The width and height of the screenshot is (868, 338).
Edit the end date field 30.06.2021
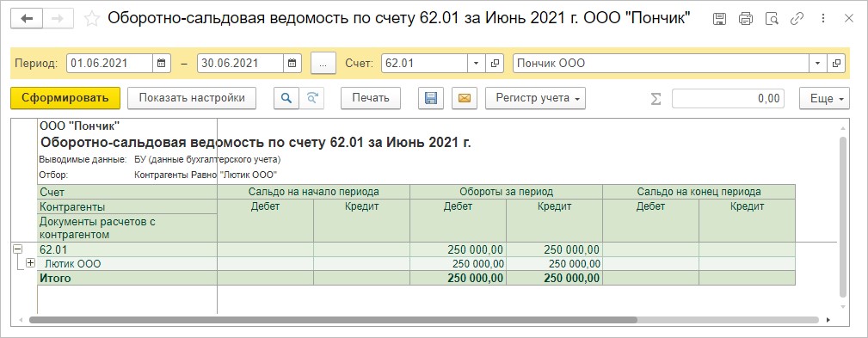click(241, 63)
